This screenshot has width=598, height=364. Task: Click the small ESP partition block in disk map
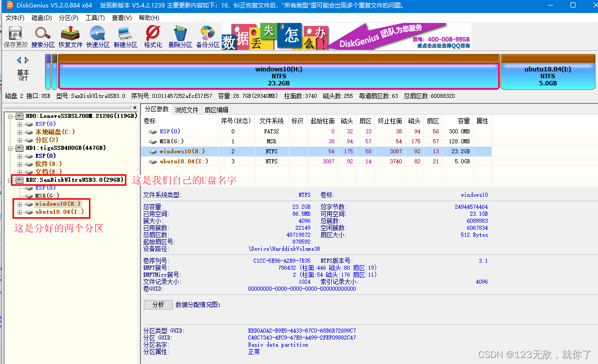(x=47, y=72)
